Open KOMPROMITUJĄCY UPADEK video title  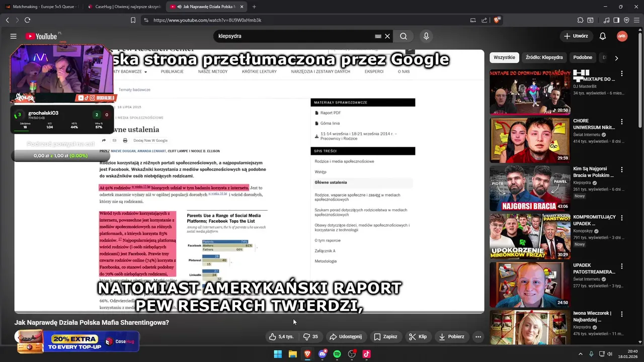594,220
